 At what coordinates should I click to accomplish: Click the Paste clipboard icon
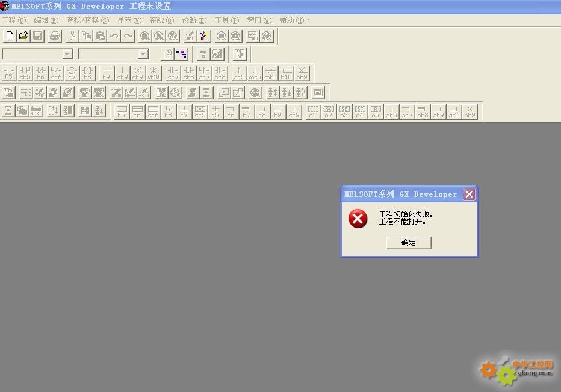coord(100,36)
